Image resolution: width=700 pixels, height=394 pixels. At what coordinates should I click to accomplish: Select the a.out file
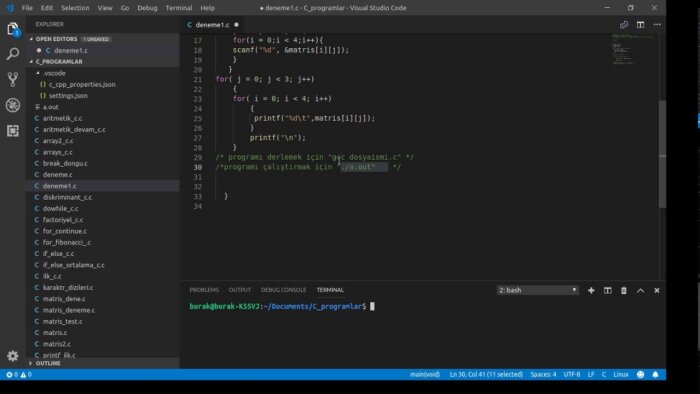(103, 107)
